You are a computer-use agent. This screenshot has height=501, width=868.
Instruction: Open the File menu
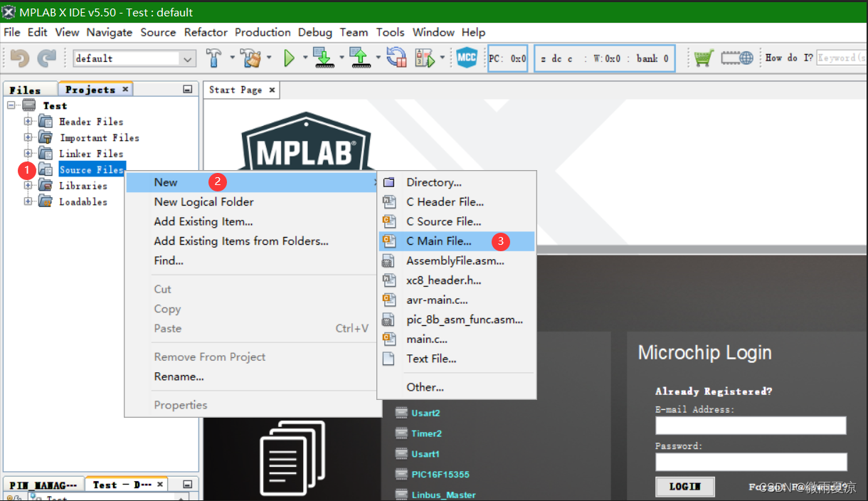[12, 32]
